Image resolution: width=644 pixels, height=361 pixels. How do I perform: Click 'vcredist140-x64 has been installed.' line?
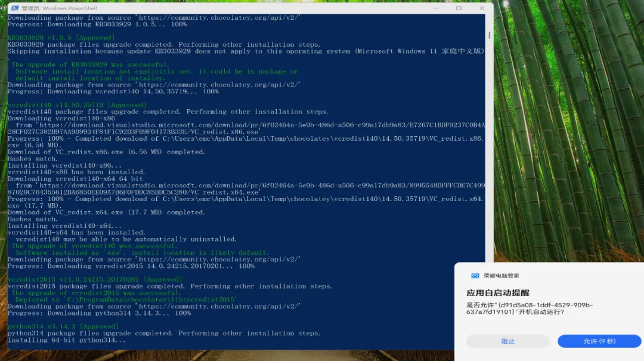coord(76,233)
